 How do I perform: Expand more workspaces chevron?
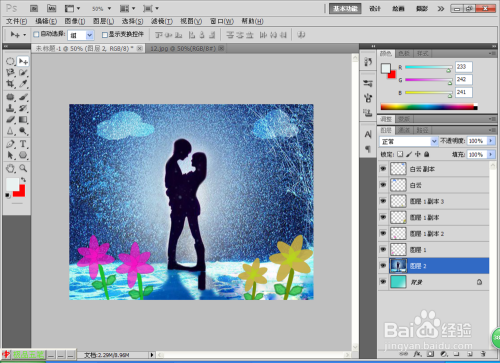click(441, 9)
